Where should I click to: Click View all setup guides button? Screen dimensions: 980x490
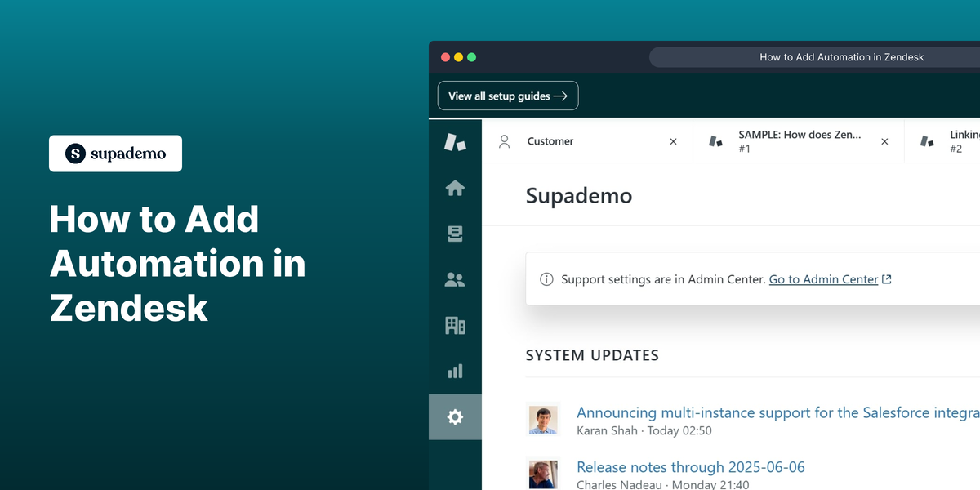(x=508, y=96)
